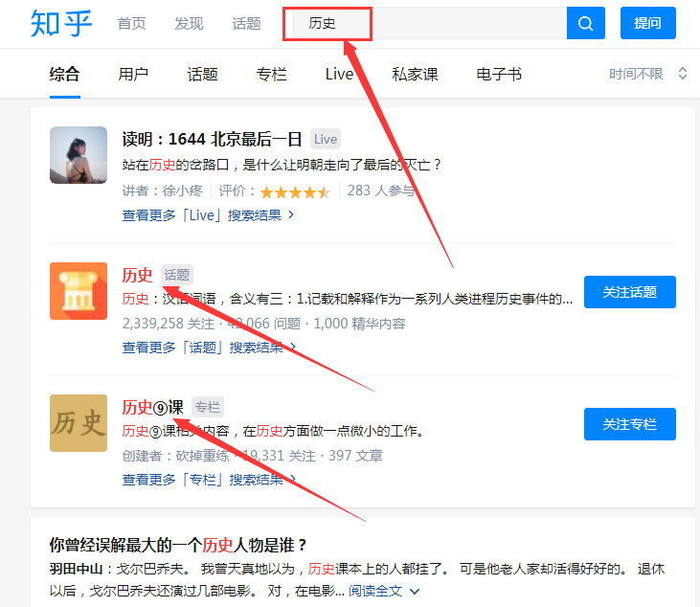The width and height of the screenshot is (700, 607).
Task: Click chevron after 「Live」搜索结果
Action: [291, 215]
